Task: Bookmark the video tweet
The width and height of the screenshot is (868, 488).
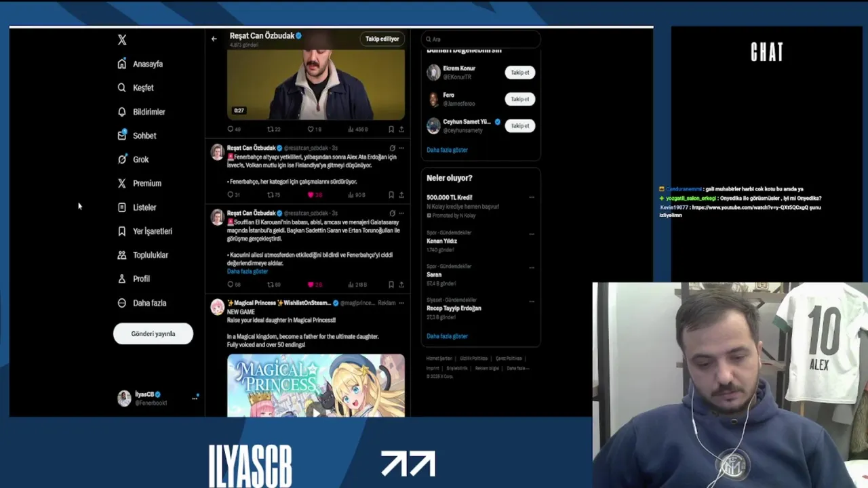Action: pyautogui.click(x=391, y=129)
